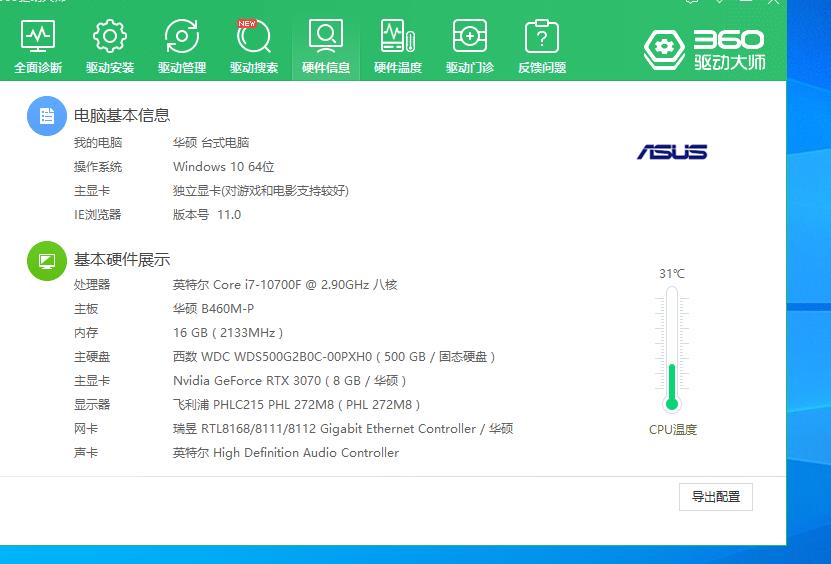Click the 处理器 label
Image resolution: width=831 pixels, height=564 pixels.
(x=92, y=285)
